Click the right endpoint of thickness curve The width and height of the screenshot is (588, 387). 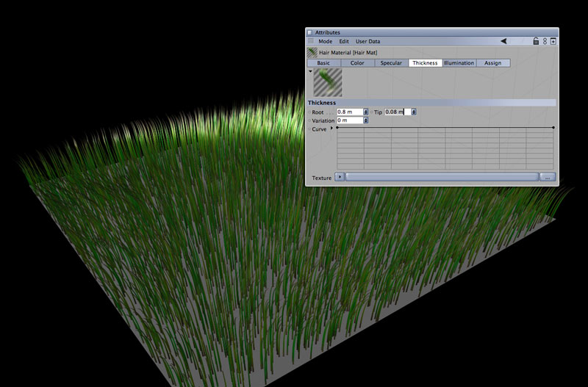(553, 128)
